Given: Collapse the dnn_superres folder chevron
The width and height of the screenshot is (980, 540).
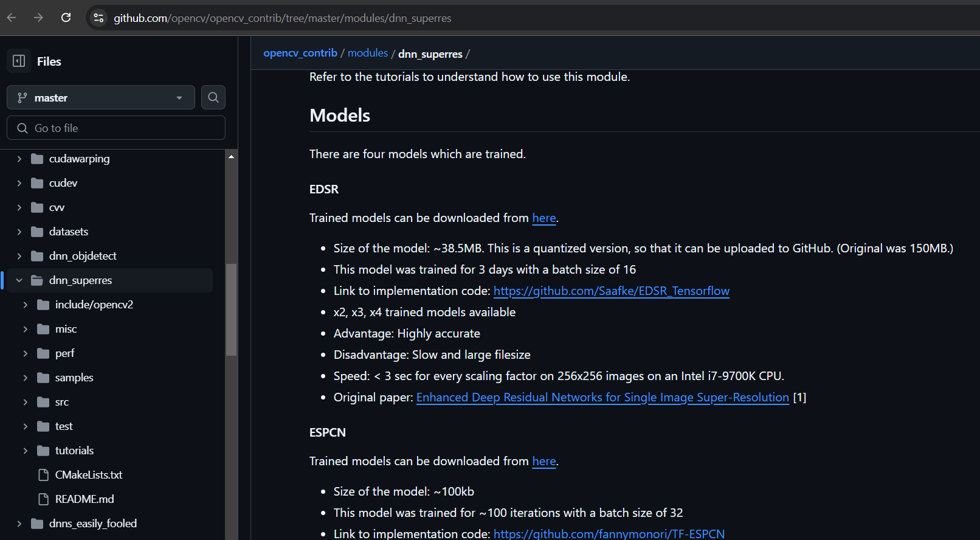Looking at the screenshot, I should click(x=19, y=280).
